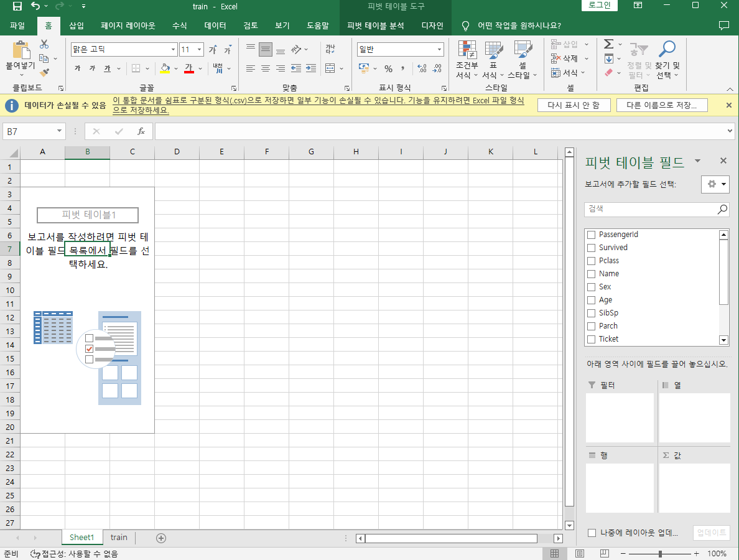The image size is (739, 560).
Task: Click the AutoSum sigma icon
Action: (x=608, y=44)
